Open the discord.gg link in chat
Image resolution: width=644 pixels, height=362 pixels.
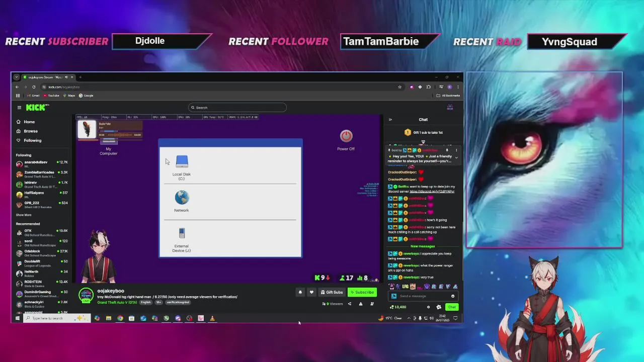432,192
